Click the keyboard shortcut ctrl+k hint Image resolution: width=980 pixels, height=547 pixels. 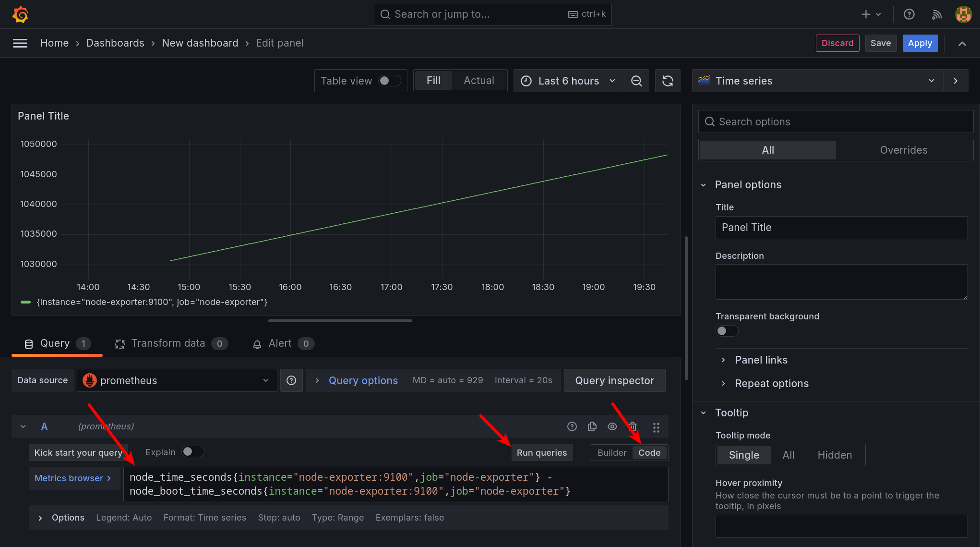click(x=587, y=14)
